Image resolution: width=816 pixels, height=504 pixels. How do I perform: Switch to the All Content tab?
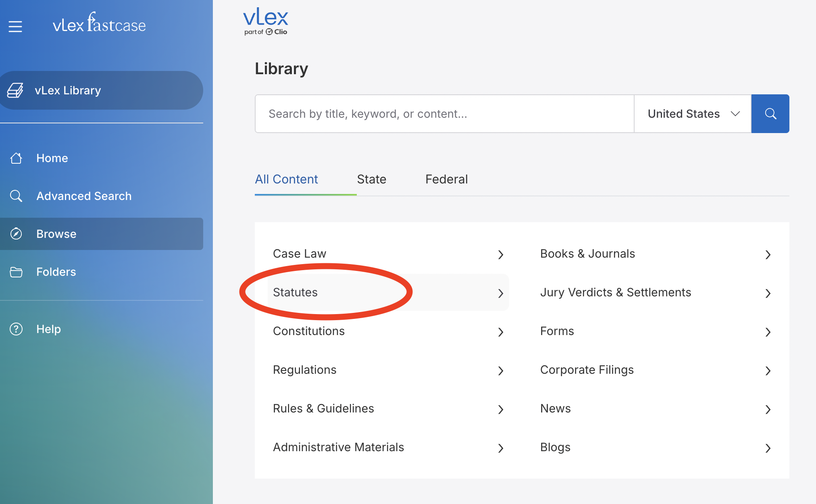coord(286,179)
